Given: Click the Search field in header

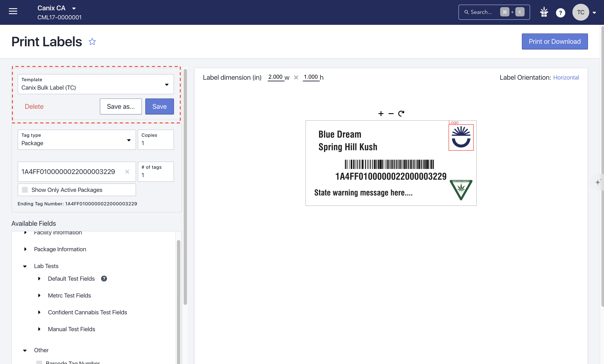Looking at the screenshot, I should tap(494, 12).
